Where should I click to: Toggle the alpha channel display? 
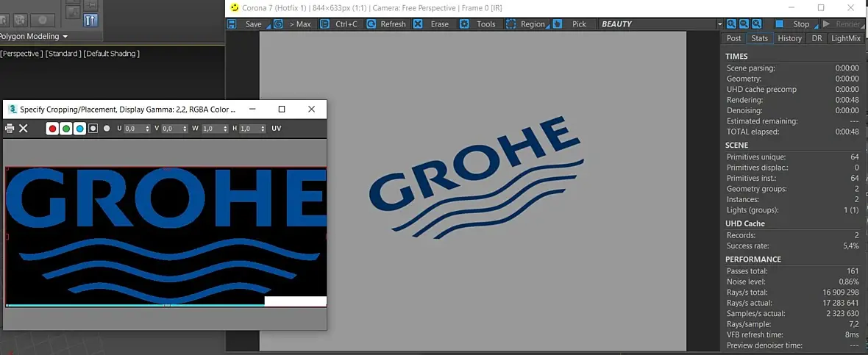coord(93,129)
